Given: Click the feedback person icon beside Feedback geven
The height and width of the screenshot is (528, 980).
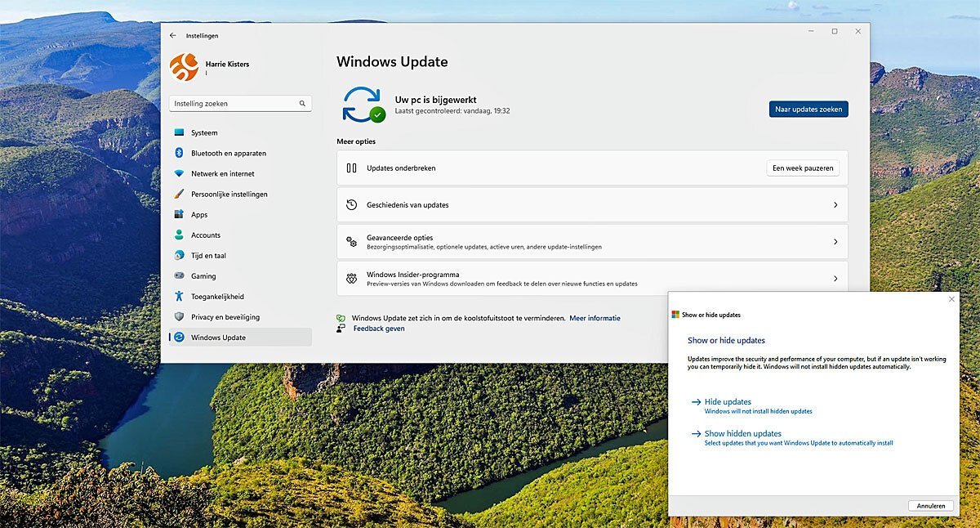Looking at the screenshot, I should [x=341, y=329].
